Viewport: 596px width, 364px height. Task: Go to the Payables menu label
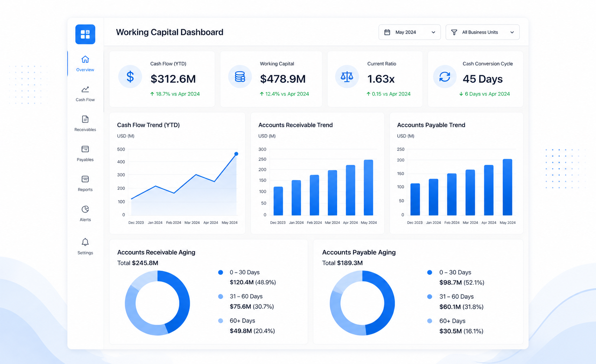pos(85,160)
